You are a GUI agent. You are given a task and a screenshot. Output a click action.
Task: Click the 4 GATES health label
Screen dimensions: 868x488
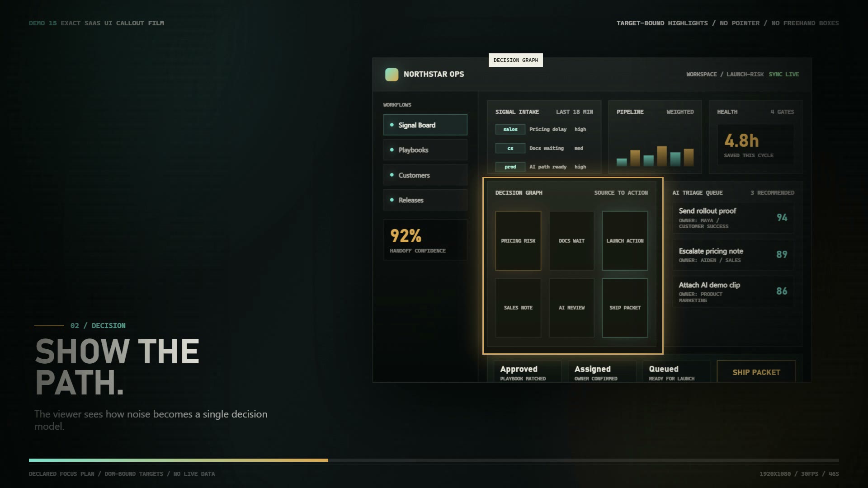pos(783,112)
